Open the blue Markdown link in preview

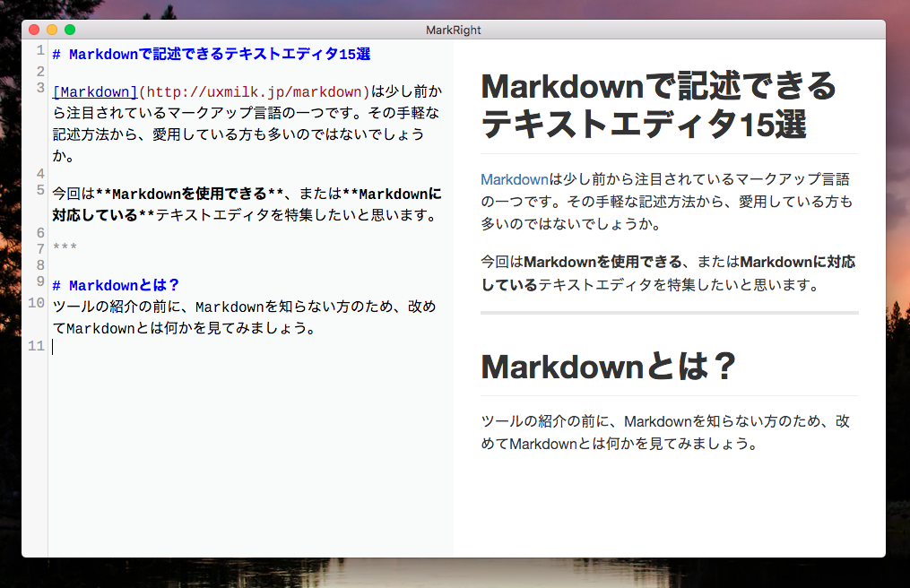pos(514,178)
